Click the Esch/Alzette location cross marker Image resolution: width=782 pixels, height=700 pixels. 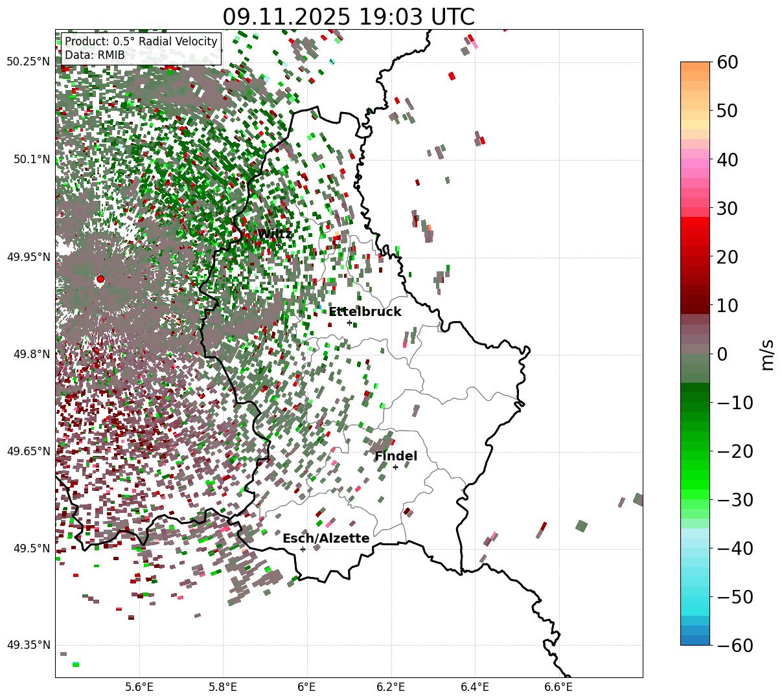[303, 549]
